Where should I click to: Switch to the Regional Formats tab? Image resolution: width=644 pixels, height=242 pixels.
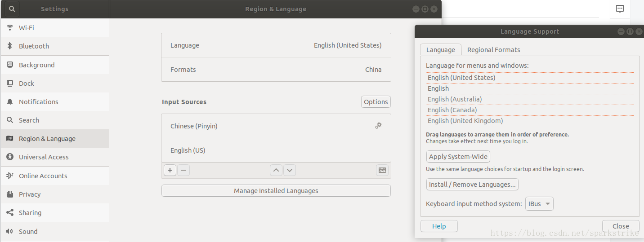tap(493, 50)
